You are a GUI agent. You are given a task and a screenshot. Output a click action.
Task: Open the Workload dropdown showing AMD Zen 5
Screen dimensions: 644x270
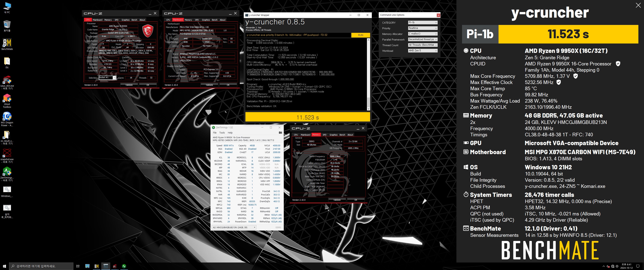423,51
